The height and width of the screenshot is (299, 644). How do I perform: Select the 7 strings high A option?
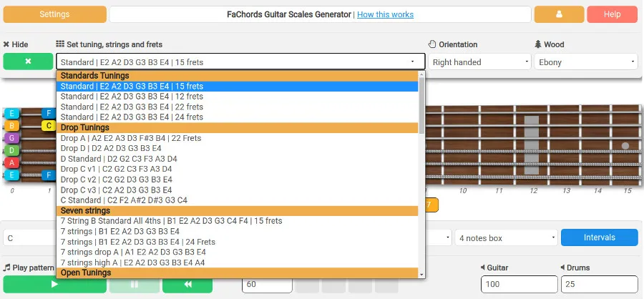tap(238, 263)
